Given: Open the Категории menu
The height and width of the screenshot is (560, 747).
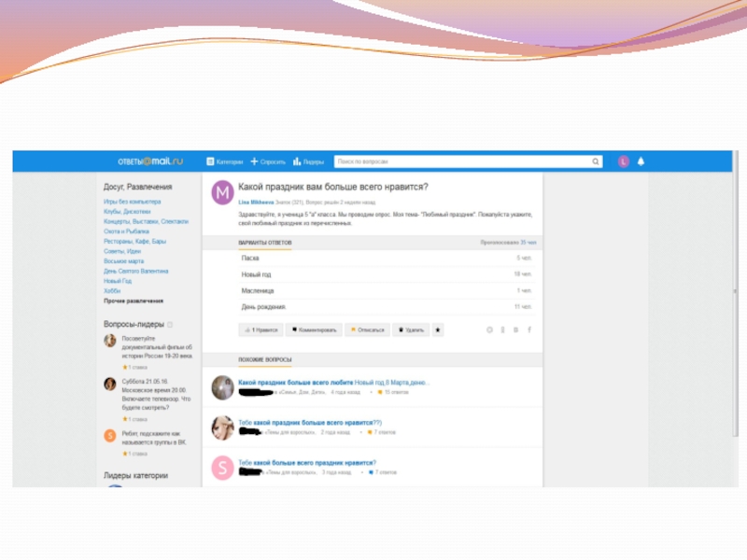Looking at the screenshot, I should 225,161.
